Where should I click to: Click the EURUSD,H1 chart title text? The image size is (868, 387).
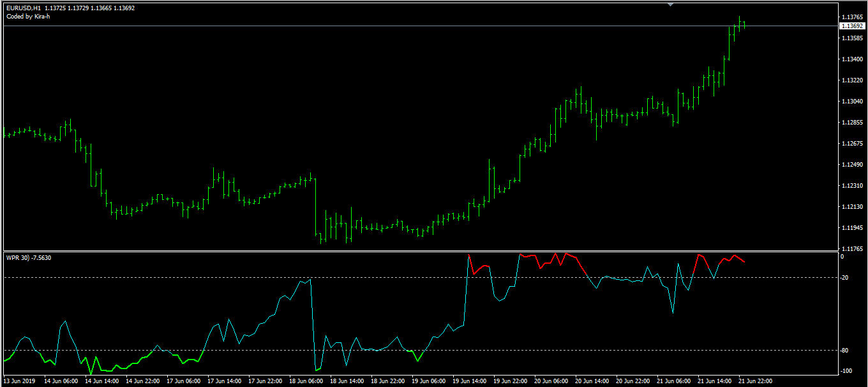tap(23, 8)
